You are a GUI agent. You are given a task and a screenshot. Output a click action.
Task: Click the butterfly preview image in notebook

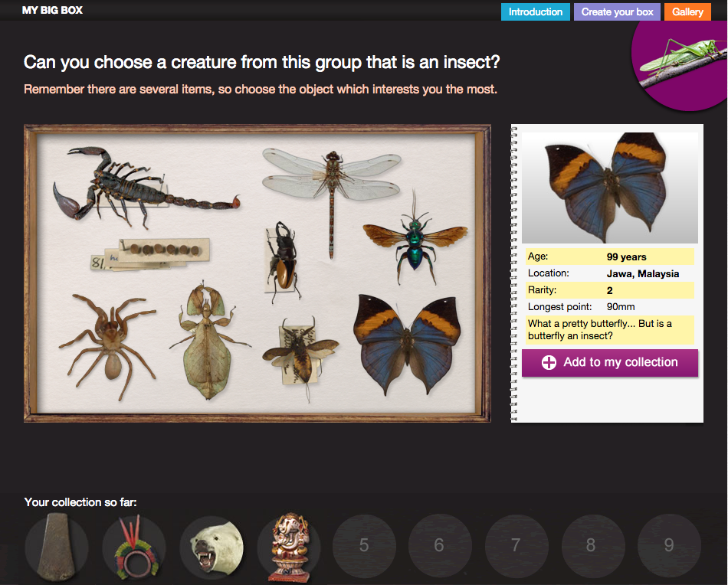coord(610,187)
